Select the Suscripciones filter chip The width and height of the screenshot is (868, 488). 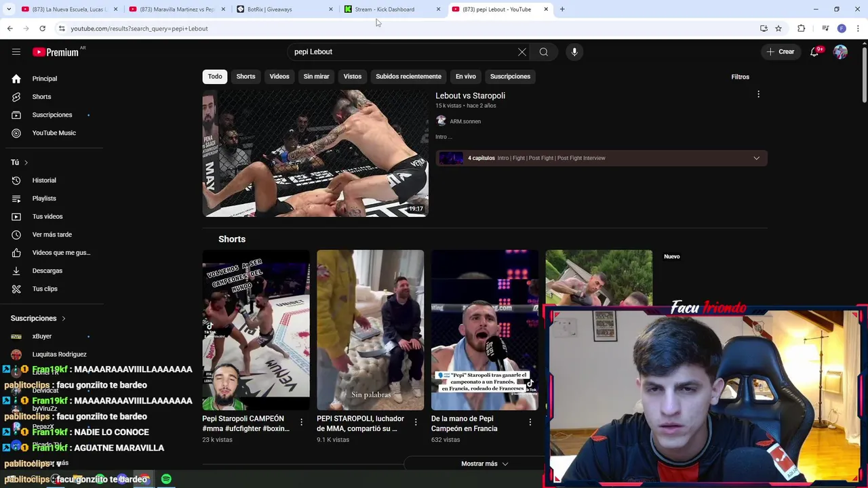[x=510, y=77]
